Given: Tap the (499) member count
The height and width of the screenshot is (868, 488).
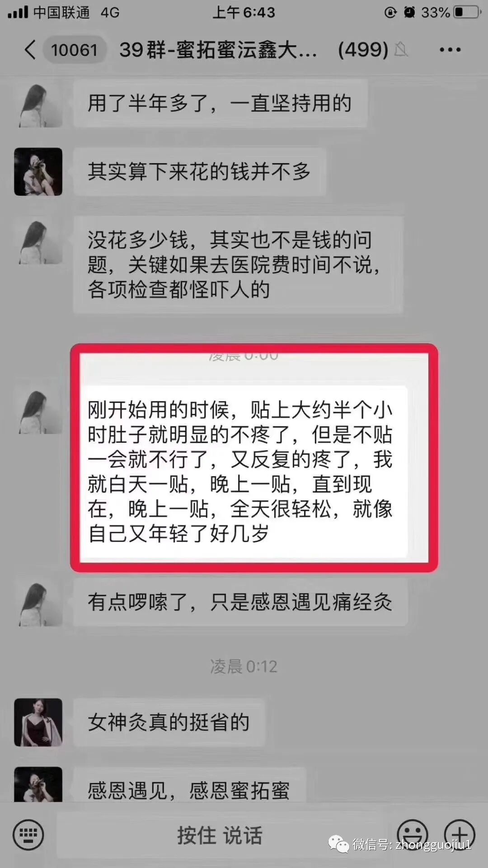Looking at the screenshot, I should [x=363, y=50].
